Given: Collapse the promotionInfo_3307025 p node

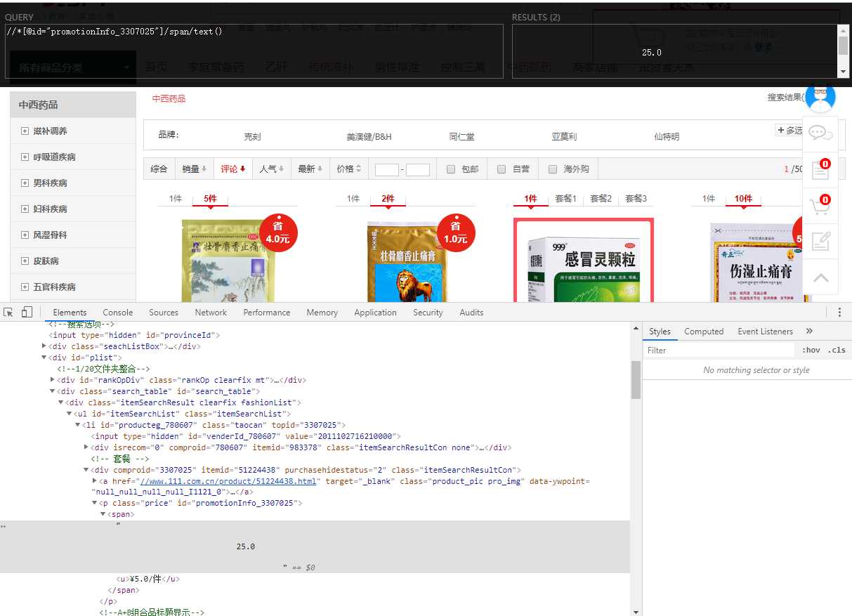Looking at the screenshot, I should pos(94,504).
